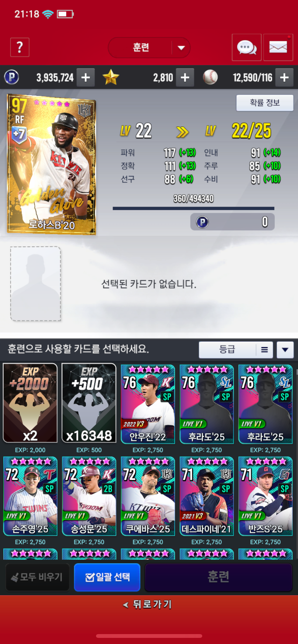This screenshot has height=644, width=298.
Task: Add more P points with plus
Action: tap(86, 78)
